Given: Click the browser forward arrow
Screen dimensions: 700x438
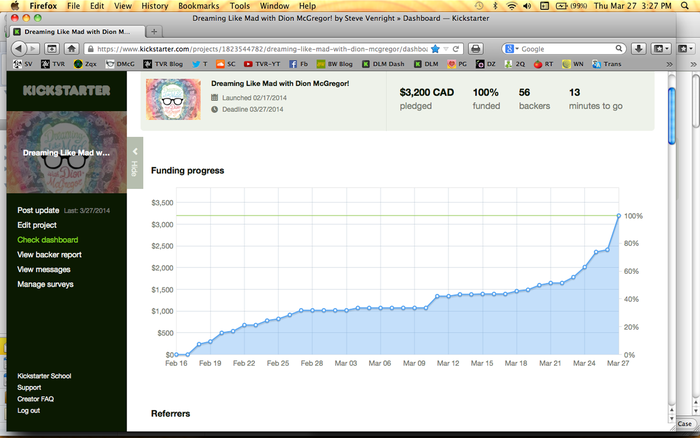Looking at the screenshot, I should pyautogui.click(x=33, y=49).
